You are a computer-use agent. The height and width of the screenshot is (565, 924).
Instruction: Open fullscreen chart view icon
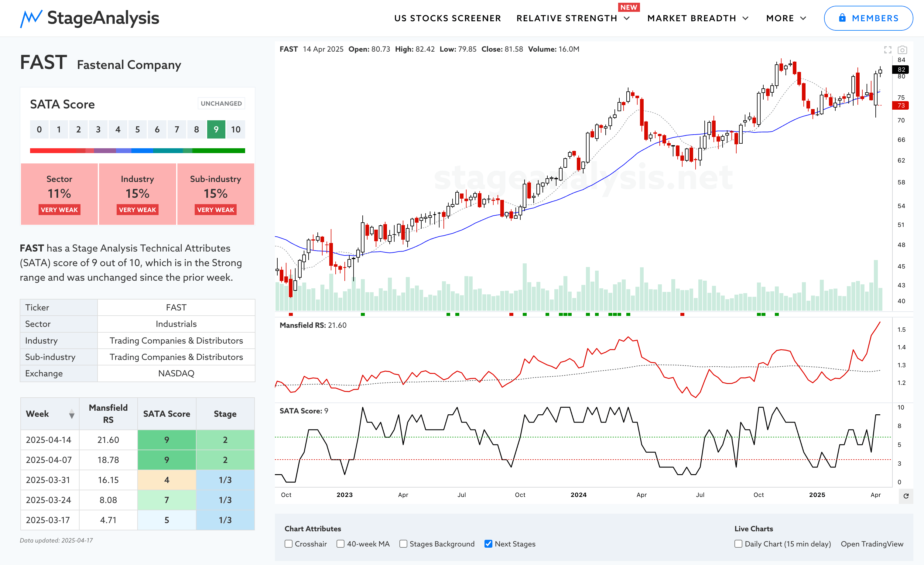888,50
